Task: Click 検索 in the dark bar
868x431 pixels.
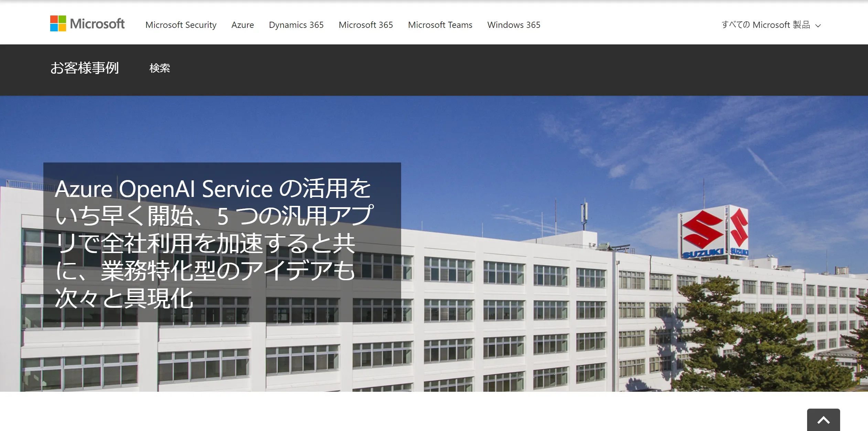Action: pyautogui.click(x=160, y=68)
